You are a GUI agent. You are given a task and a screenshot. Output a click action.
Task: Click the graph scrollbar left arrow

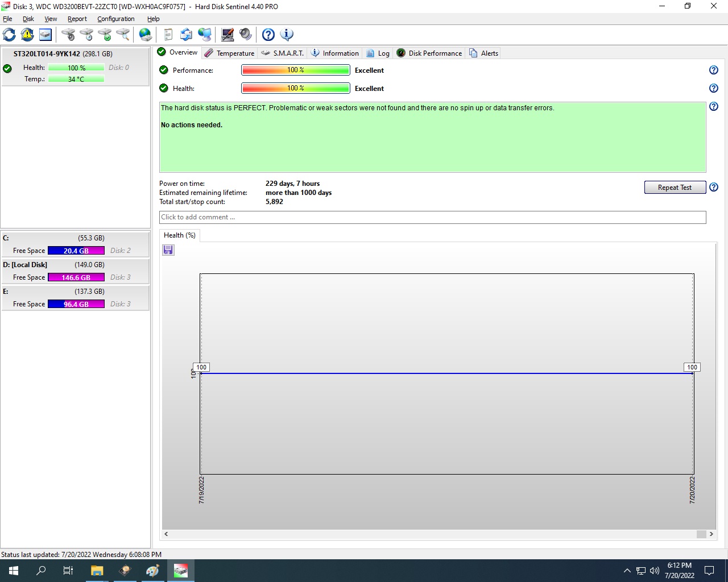[x=166, y=534]
